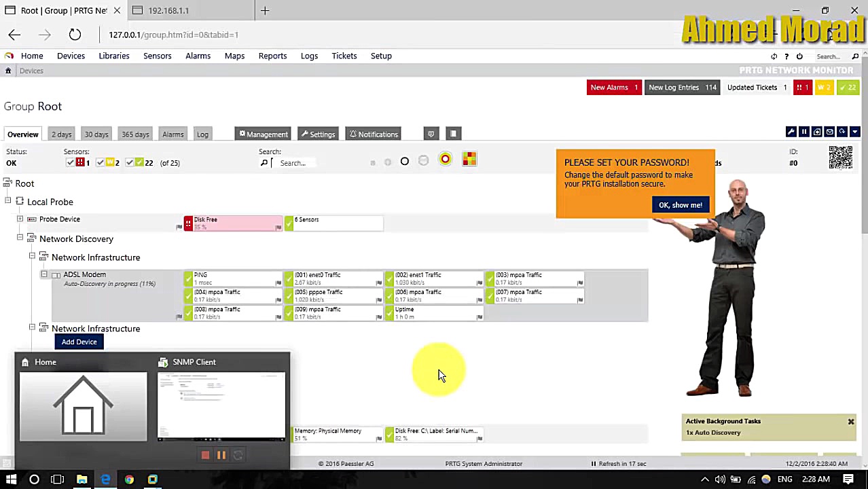Open File Explorer from the taskbar

[82, 479]
